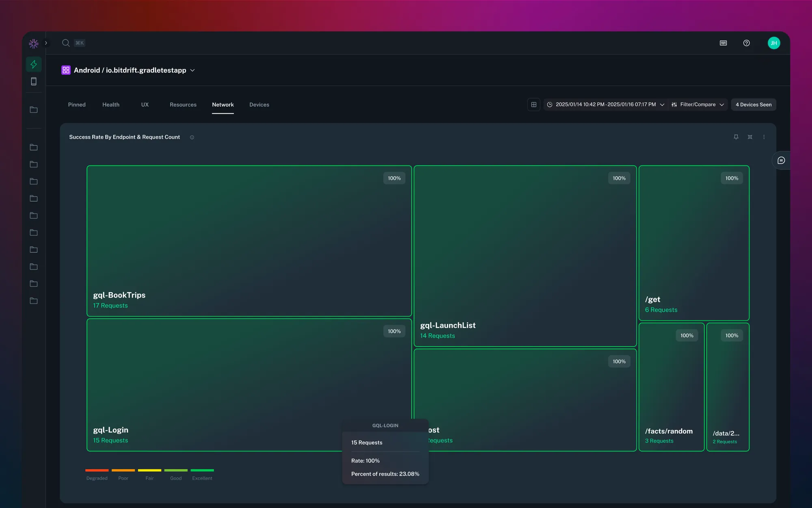Open the keyboard shortcuts icon in top bar
812x508 pixels.
(x=723, y=43)
